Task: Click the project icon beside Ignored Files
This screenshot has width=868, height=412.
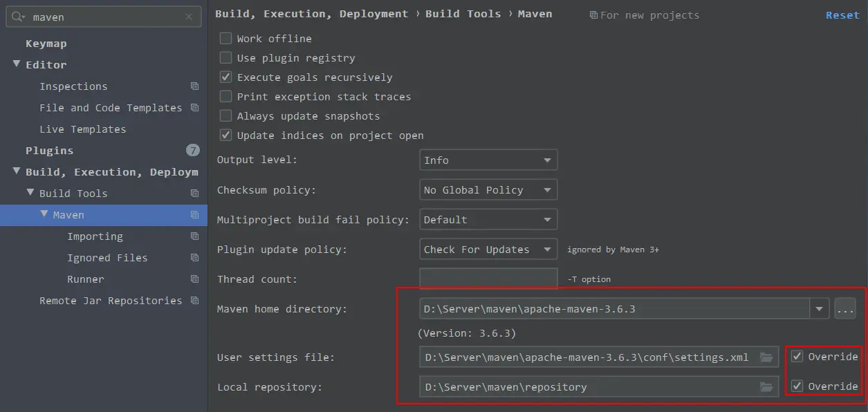Action: (x=194, y=258)
